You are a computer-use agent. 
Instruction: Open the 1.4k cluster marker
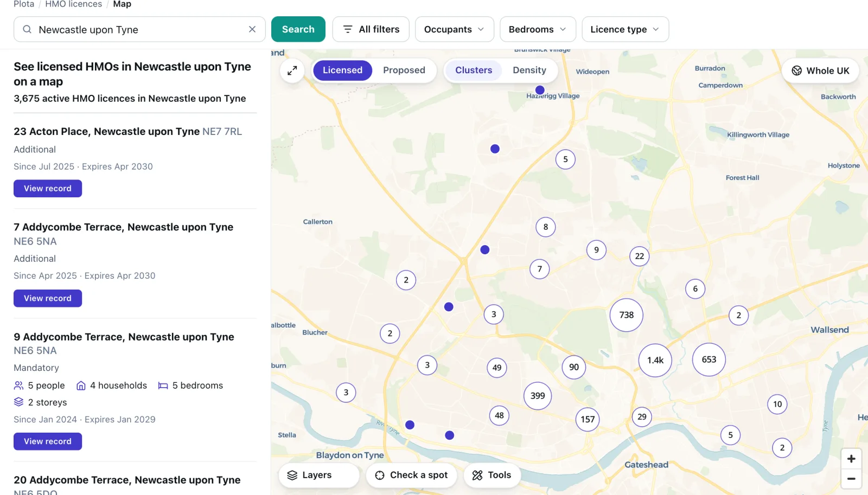point(655,360)
